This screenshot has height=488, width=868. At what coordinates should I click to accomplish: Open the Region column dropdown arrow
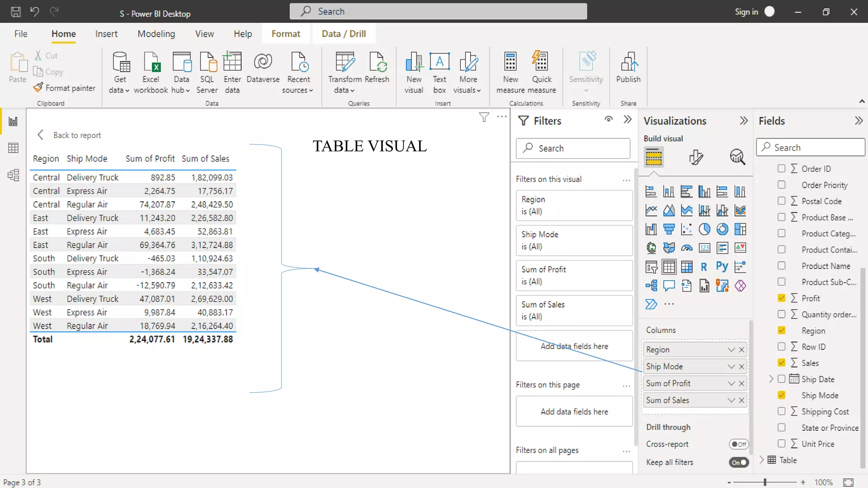click(x=731, y=349)
